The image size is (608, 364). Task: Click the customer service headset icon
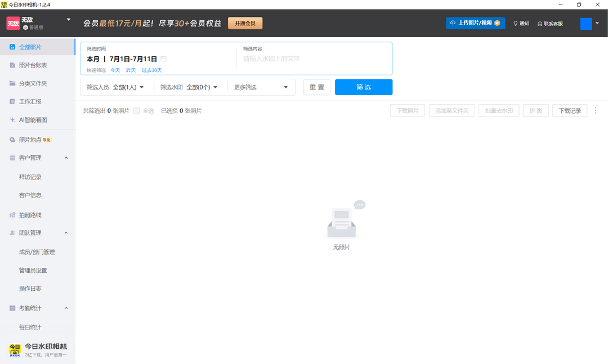[540, 24]
